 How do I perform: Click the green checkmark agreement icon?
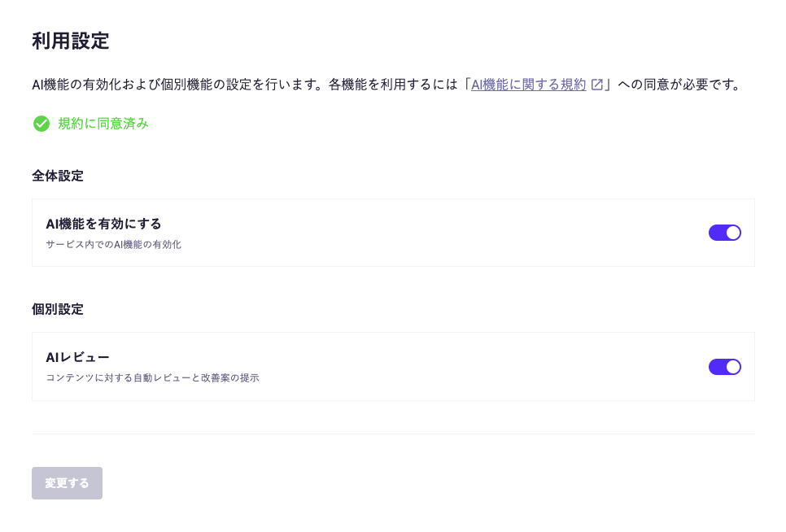(41, 124)
